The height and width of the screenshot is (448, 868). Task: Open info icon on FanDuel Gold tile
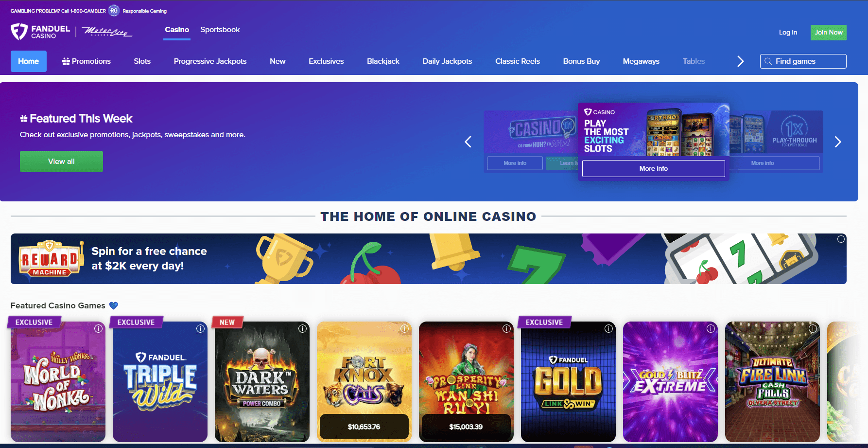coord(608,329)
